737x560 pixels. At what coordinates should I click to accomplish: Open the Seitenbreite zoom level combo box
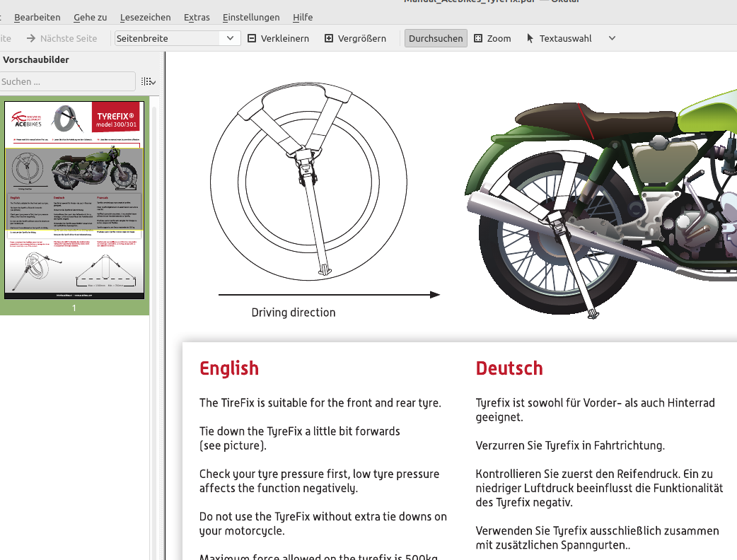coord(178,38)
